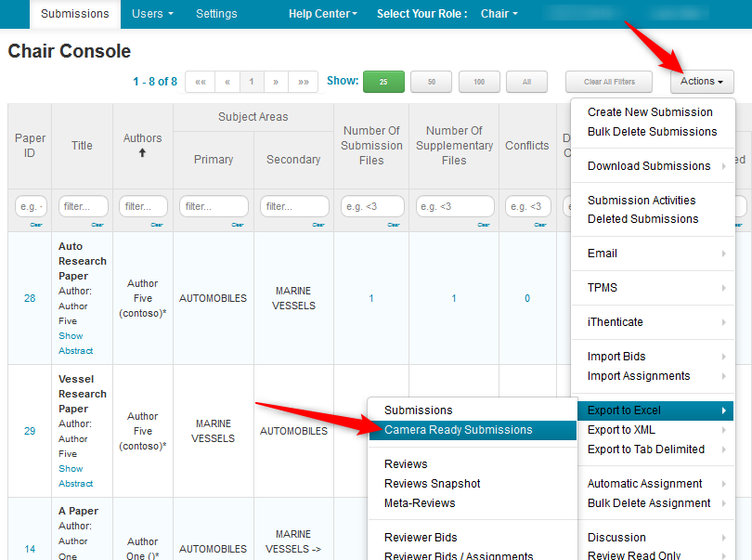Go to the first page of results
The image size is (752, 560).
tap(201, 82)
